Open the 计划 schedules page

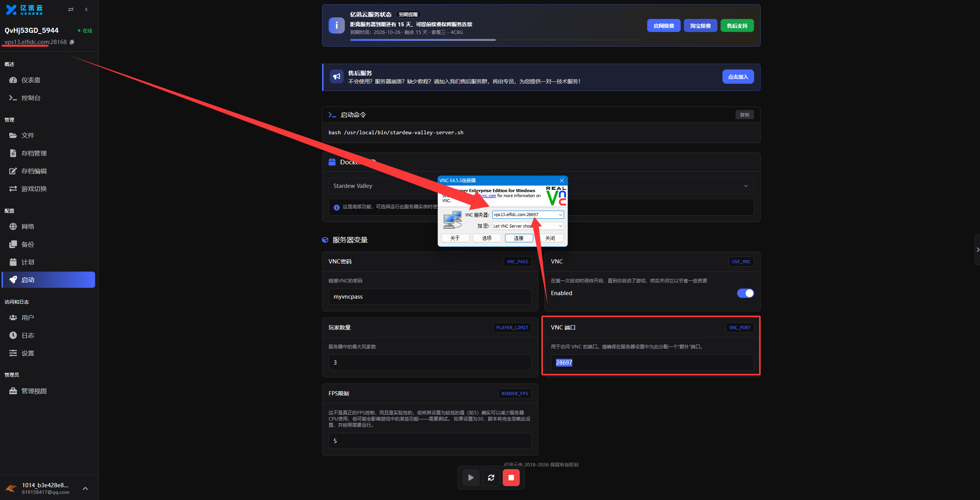pyautogui.click(x=48, y=262)
